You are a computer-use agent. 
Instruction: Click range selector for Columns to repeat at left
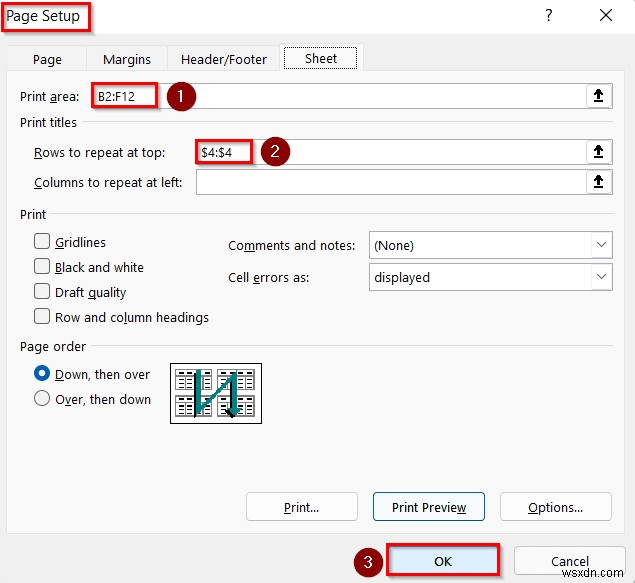(599, 182)
